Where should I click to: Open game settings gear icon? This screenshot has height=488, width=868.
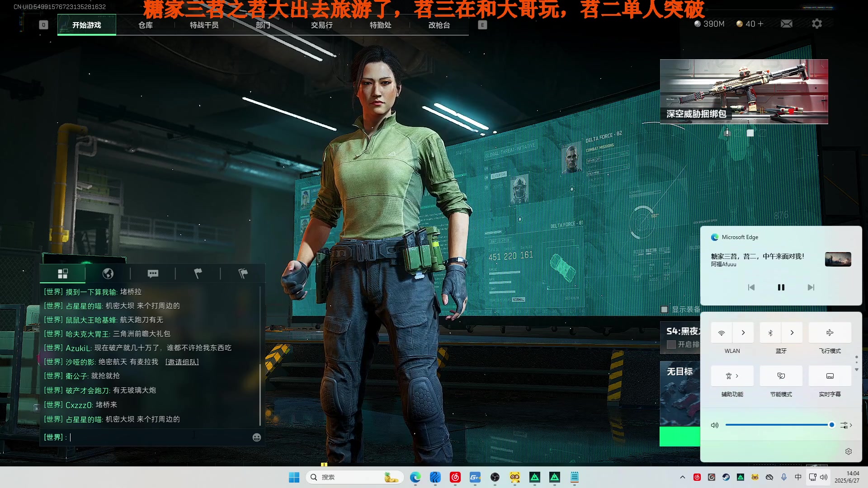[x=816, y=23]
